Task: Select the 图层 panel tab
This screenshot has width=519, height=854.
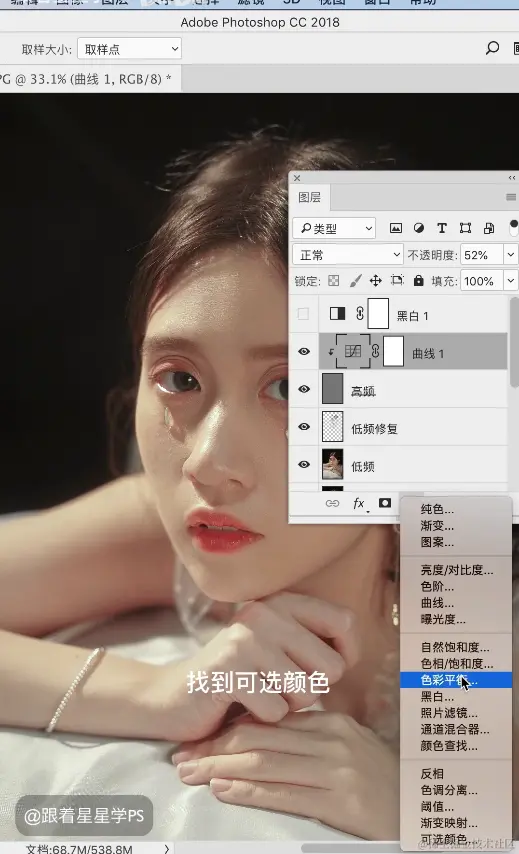Action: [x=310, y=197]
